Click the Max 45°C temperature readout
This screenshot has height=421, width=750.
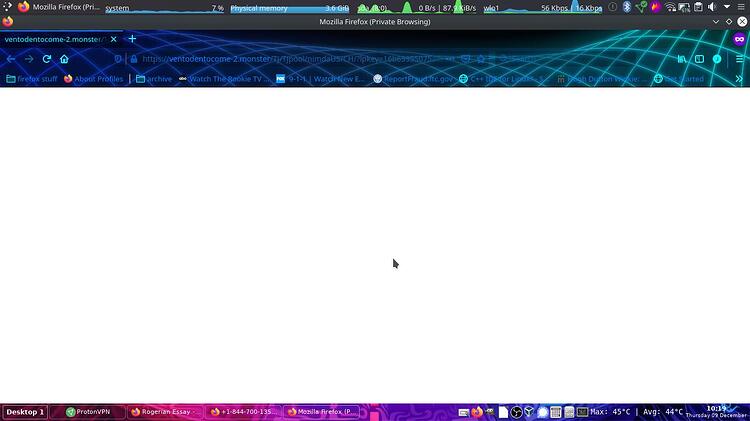(610, 412)
